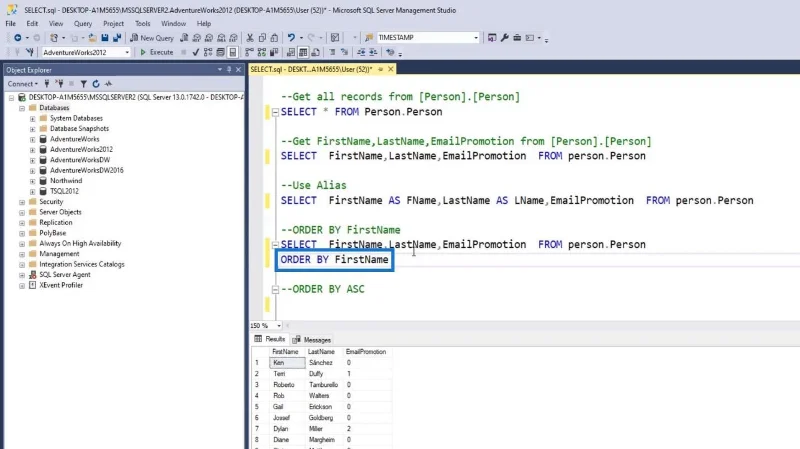Collapse the Databases tree node
The image size is (800, 449).
tap(22, 108)
